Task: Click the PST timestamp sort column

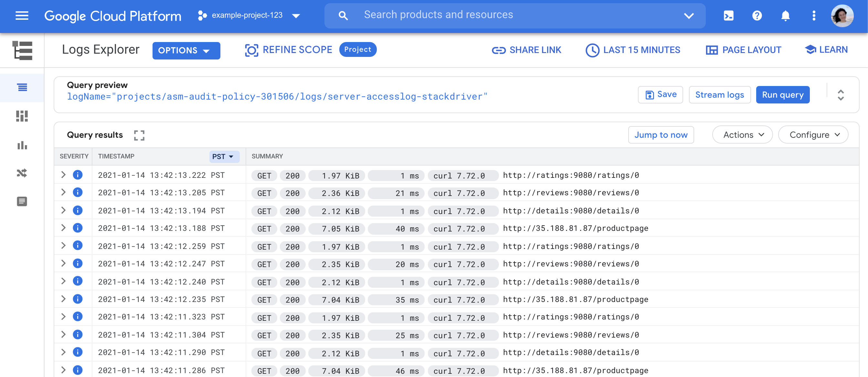Action: click(222, 156)
